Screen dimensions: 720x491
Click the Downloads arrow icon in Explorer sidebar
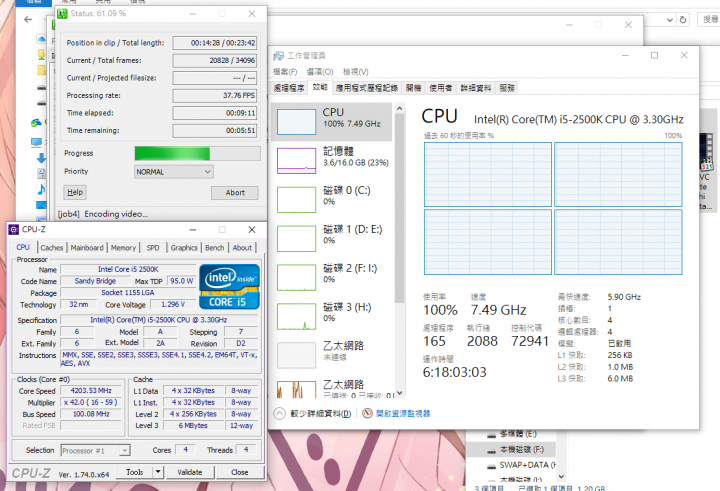[41, 158]
